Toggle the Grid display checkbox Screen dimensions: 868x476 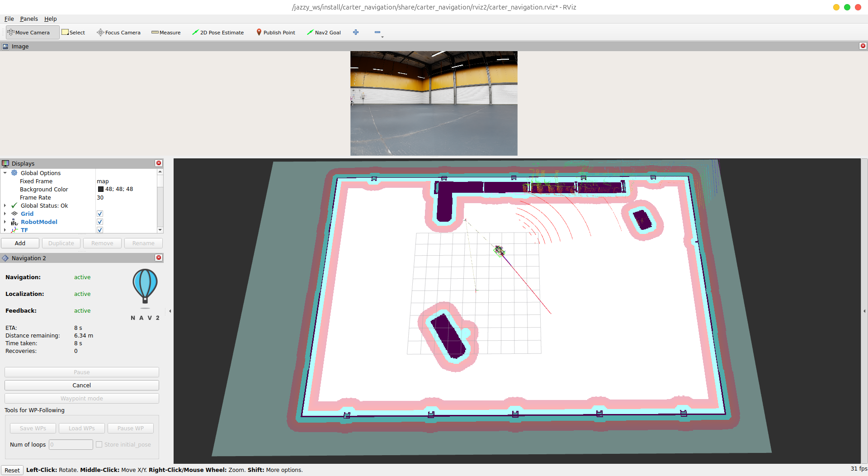(100, 214)
